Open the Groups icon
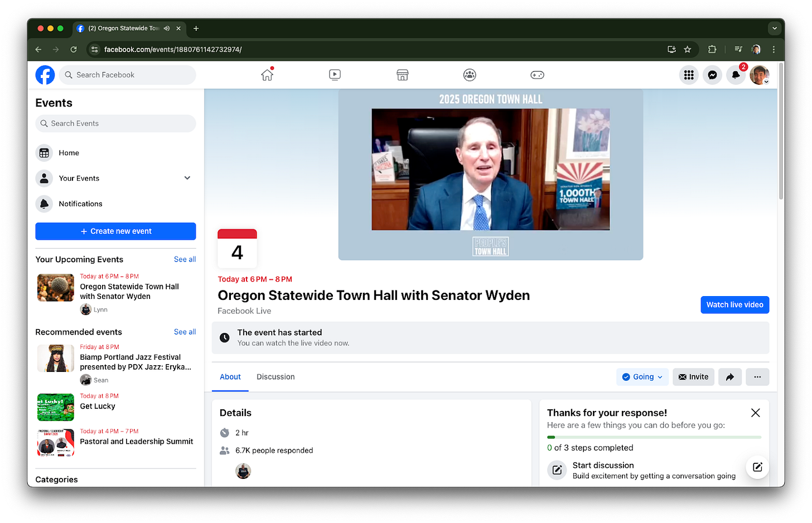The height and width of the screenshot is (523, 812). tap(470, 75)
